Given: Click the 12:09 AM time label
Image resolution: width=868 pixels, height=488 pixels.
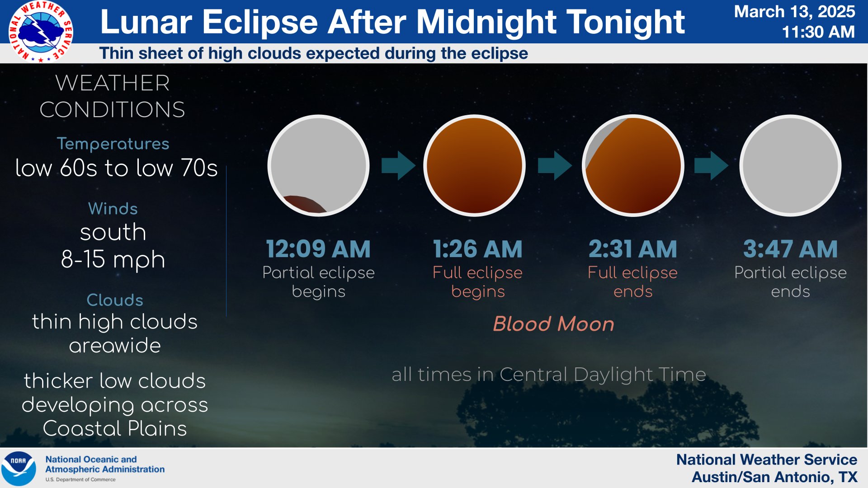Looking at the screenshot, I should (x=318, y=249).
